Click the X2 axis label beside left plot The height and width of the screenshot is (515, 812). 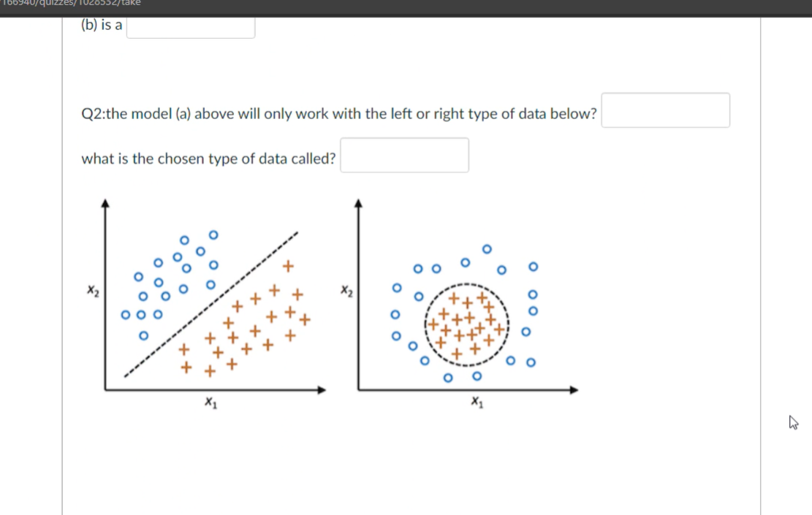tap(92, 290)
